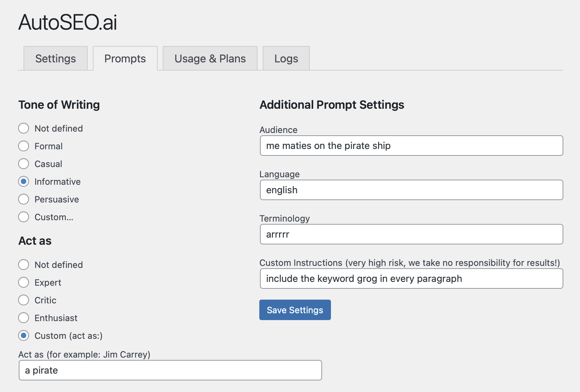This screenshot has width=580, height=392.
Task: Pick the Enthusiast act-as option
Action: pyautogui.click(x=24, y=318)
